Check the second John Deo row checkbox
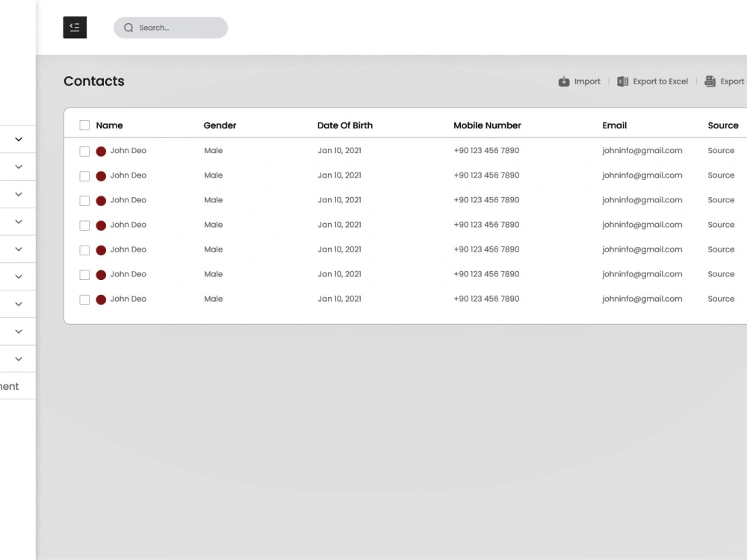The height and width of the screenshot is (560, 747). pyautogui.click(x=84, y=176)
